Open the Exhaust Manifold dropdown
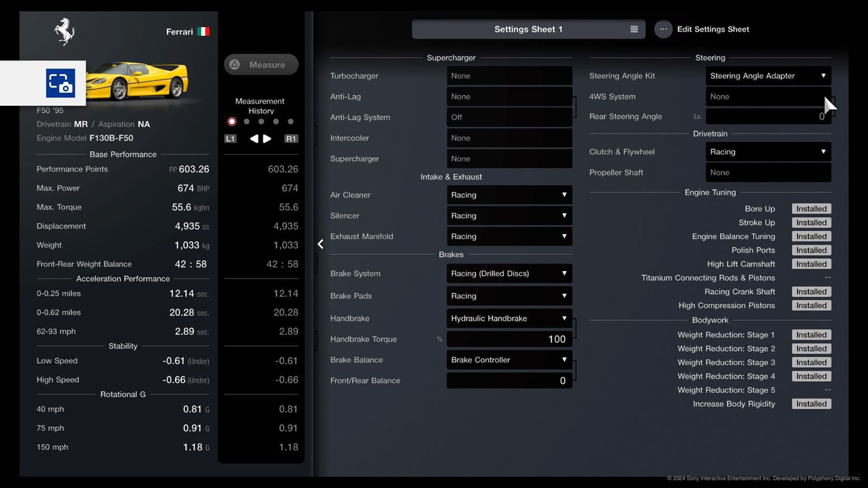Image resolution: width=868 pixels, height=488 pixels. pos(509,237)
